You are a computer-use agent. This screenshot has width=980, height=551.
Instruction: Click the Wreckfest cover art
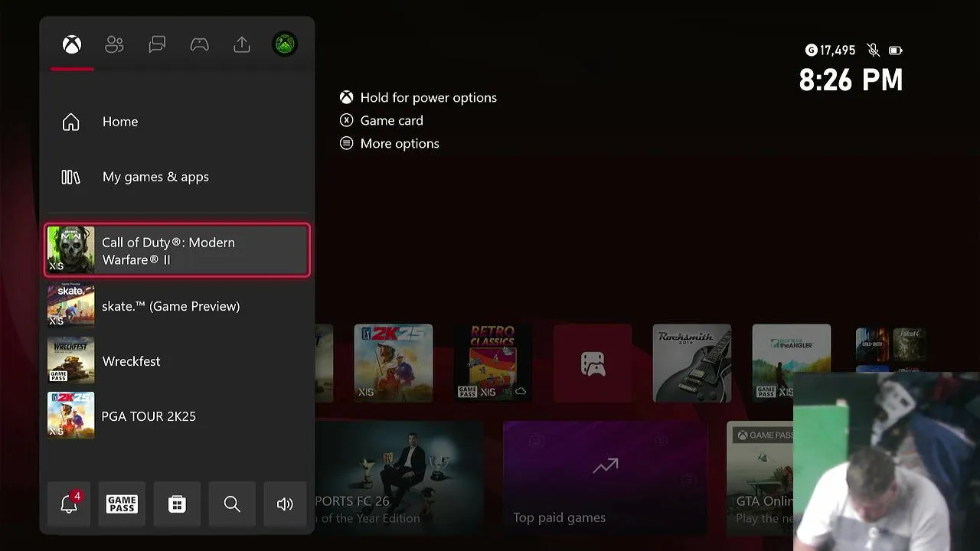coord(71,360)
